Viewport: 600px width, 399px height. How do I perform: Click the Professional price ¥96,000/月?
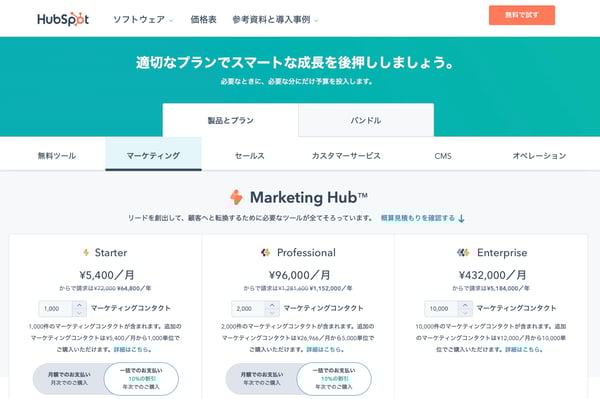click(300, 275)
